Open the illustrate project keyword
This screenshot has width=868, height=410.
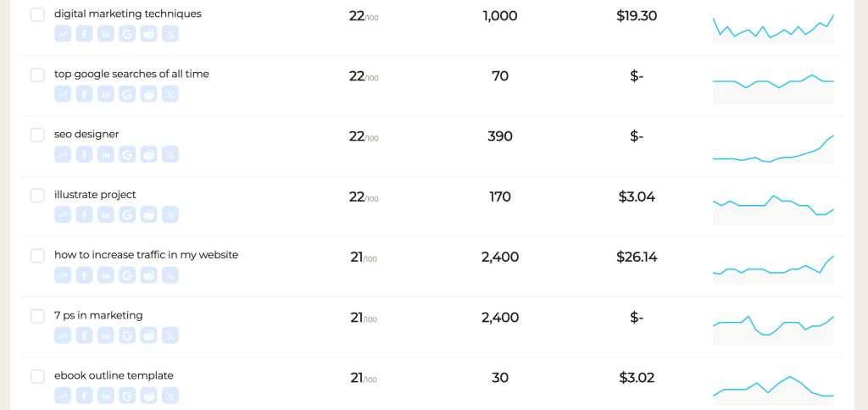point(95,195)
